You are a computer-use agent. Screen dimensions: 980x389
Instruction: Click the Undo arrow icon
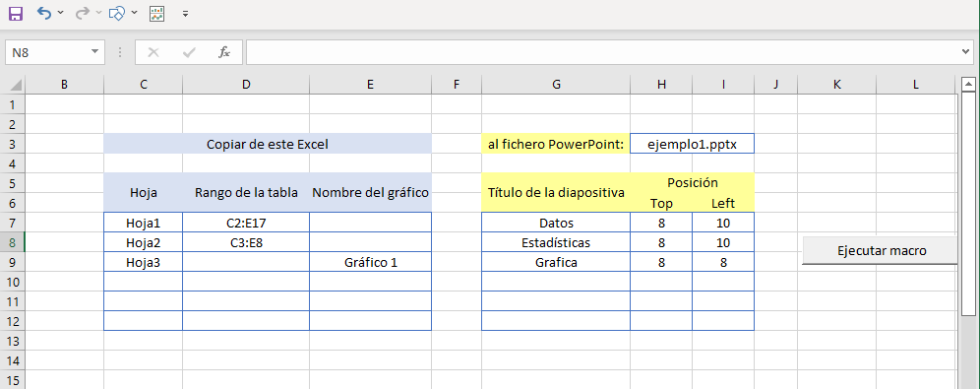(x=43, y=13)
